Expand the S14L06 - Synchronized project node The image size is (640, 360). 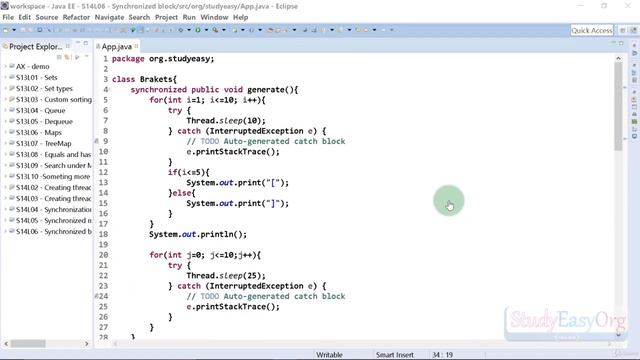(x=6, y=231)
